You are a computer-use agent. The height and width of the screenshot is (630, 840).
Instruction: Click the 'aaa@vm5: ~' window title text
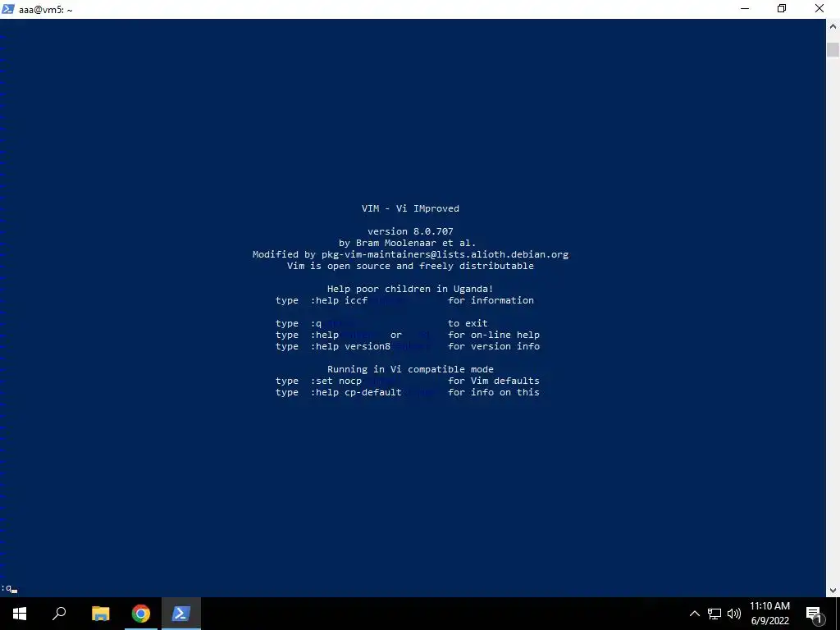[46, 10]
